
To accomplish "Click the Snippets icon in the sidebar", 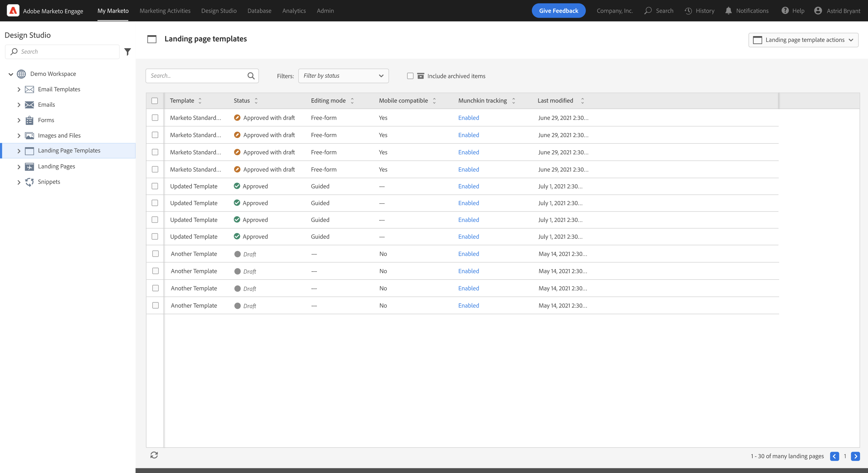I will [30, 182].
